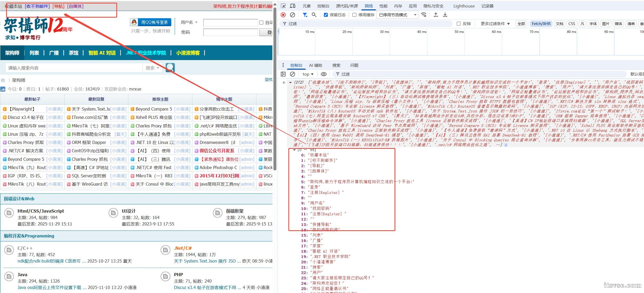Toggle the device toolbar icon
Viewport: 644px width, 293px height.
coord(293,6)
